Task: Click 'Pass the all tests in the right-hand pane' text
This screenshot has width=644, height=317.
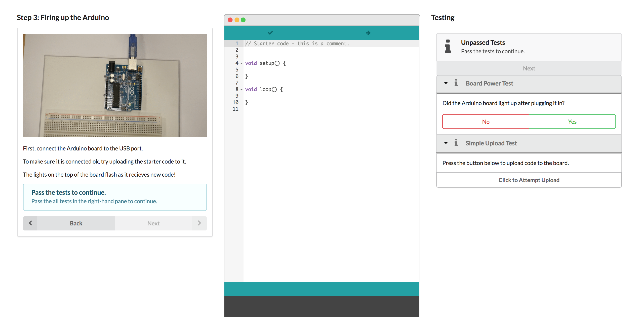Action: click(94, 201)
